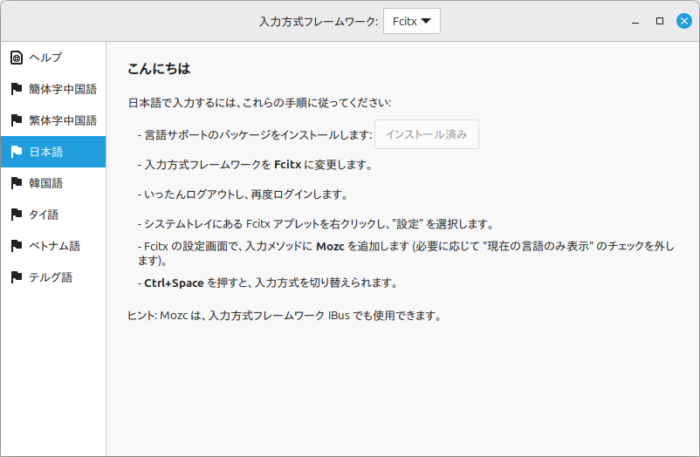The width and height of the screenshot is (700, 457).
Task: Choose the 韓国語 text label in the sidebar
Action: click(47, 183)
